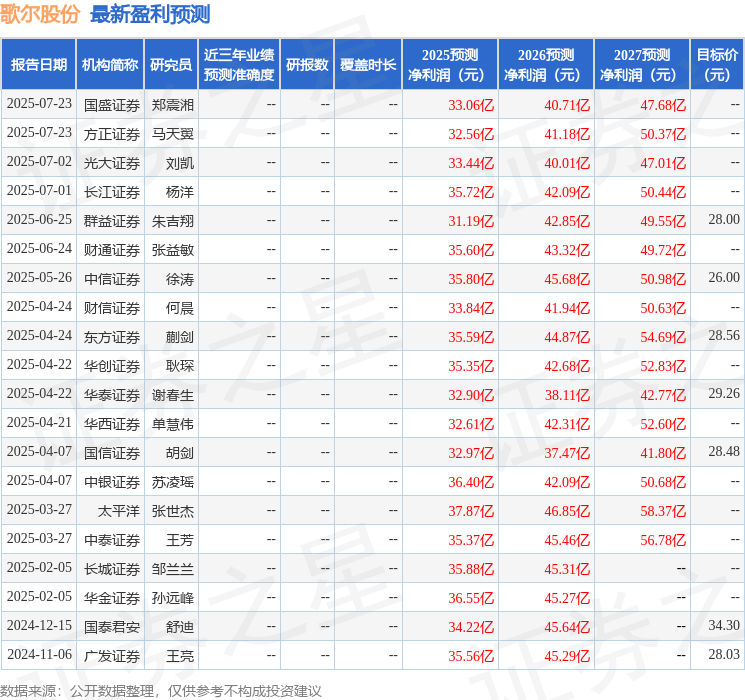Image resolution: width=745 pixels, height=700 pixels.
Task: Click 国泰君安 institution cell
Action: pos(112,627)
